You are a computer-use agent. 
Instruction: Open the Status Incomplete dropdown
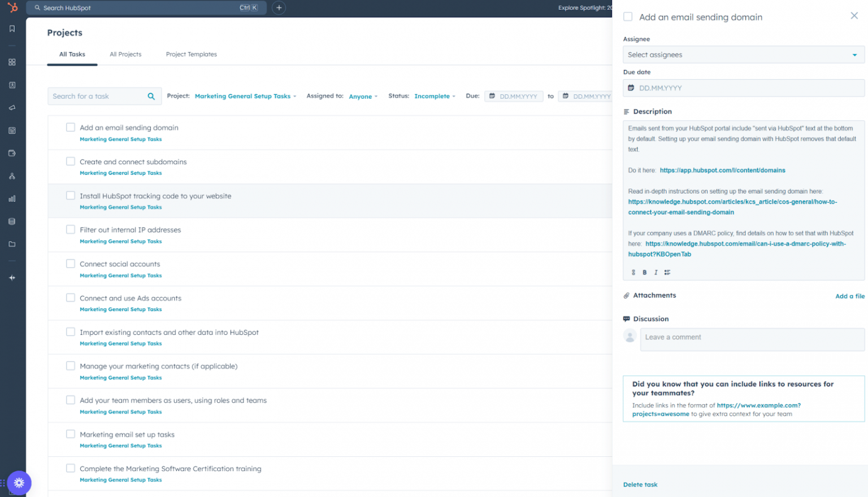click(x=434, y=96)
